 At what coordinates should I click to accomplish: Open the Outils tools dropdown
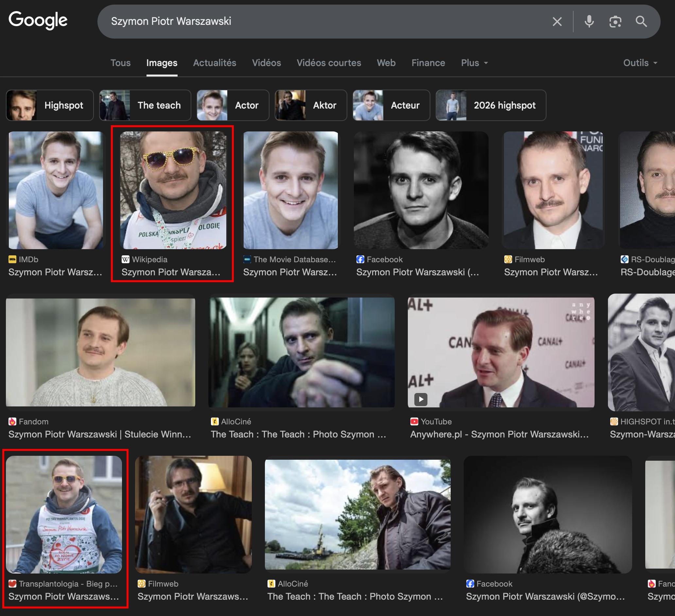[x=640, y=63]
